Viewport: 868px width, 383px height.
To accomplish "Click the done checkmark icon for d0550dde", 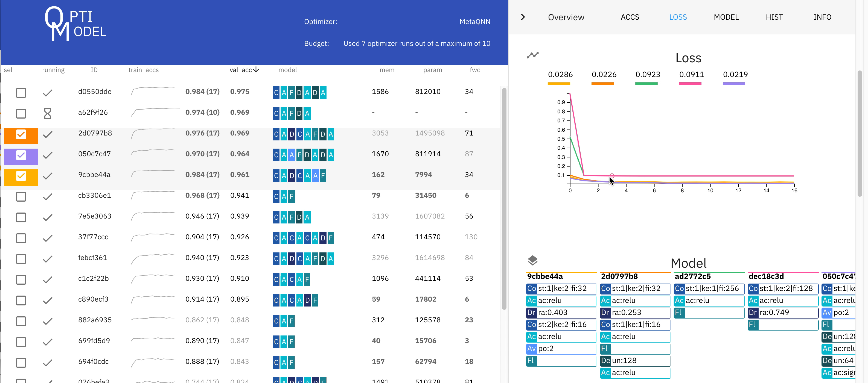I will 48,93.
